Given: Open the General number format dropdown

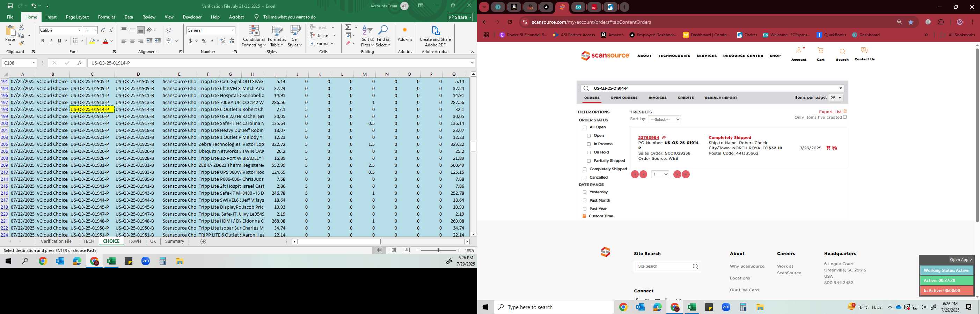Looking at the screenshot, I should (x=233, y=30).
